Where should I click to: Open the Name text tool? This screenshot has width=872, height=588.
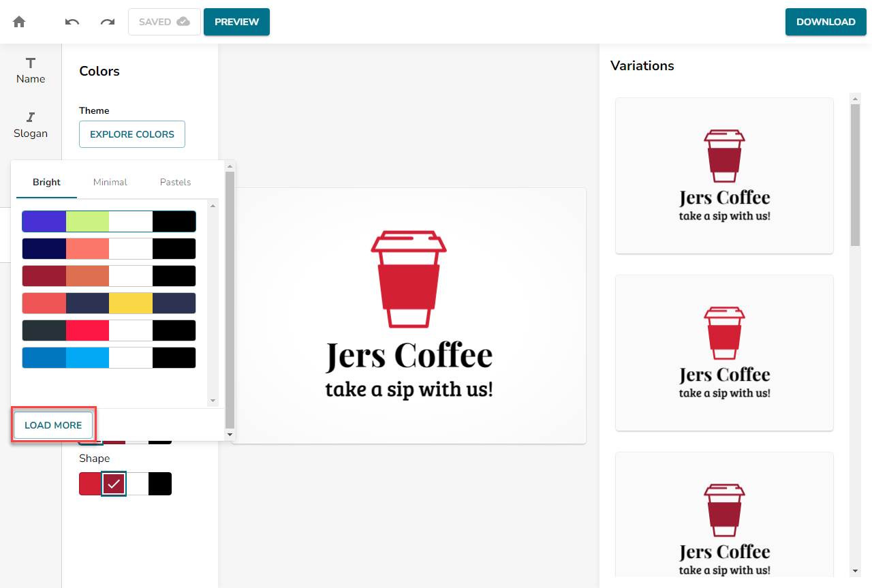click(x=31, y=71)
